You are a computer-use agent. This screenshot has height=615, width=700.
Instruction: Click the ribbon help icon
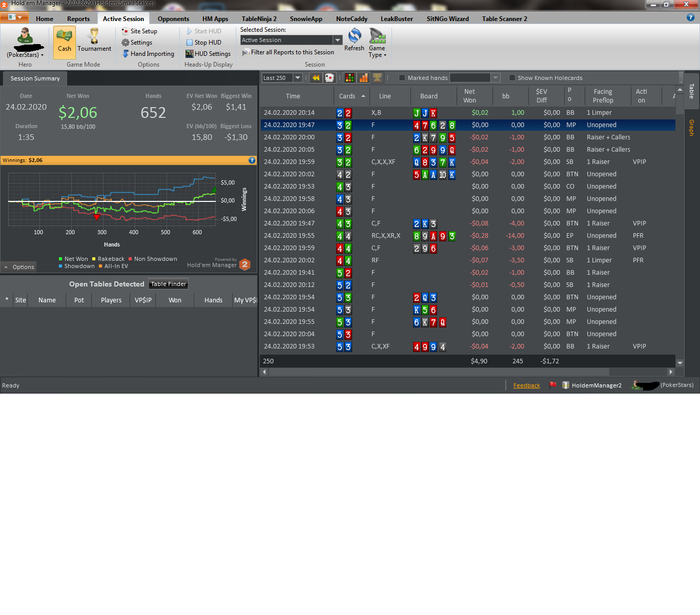tap(690, 18)
